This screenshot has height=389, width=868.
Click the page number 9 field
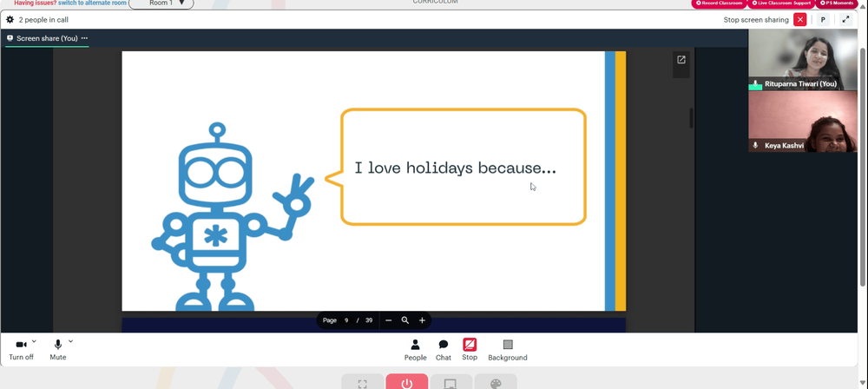click(346, 320)
